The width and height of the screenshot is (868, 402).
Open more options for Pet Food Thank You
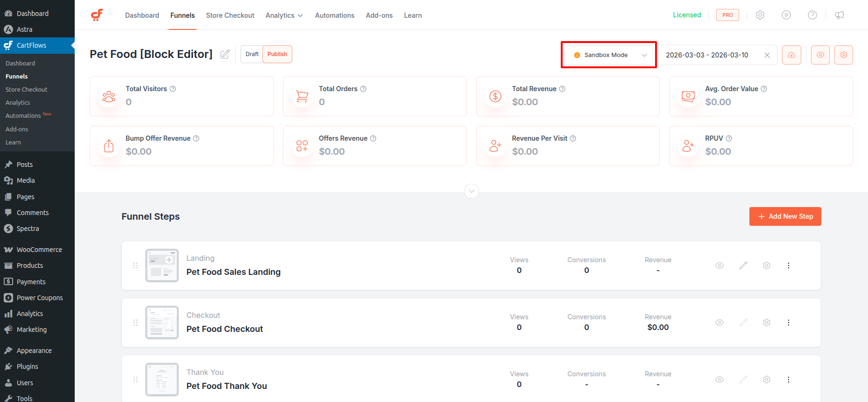point(789,380)
